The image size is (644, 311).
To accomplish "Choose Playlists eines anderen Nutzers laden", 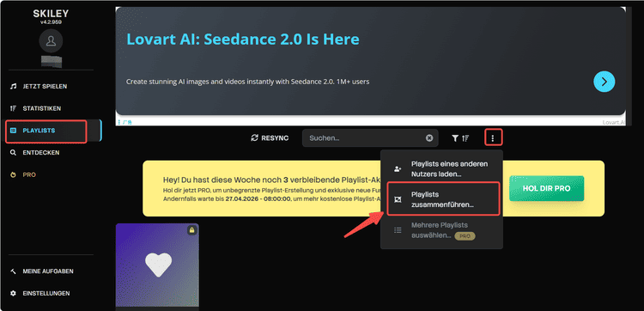I will pyautogui.click(x=441, y=169).
